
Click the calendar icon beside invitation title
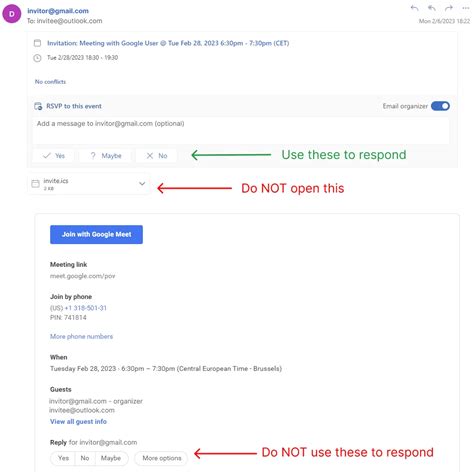pyautogui.click(x=37, y=43)
